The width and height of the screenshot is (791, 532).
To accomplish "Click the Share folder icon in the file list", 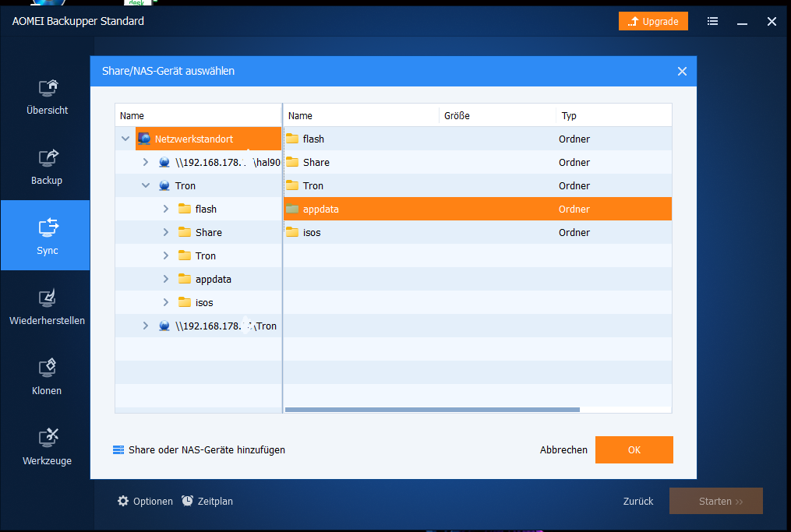I will click(292, 162).
